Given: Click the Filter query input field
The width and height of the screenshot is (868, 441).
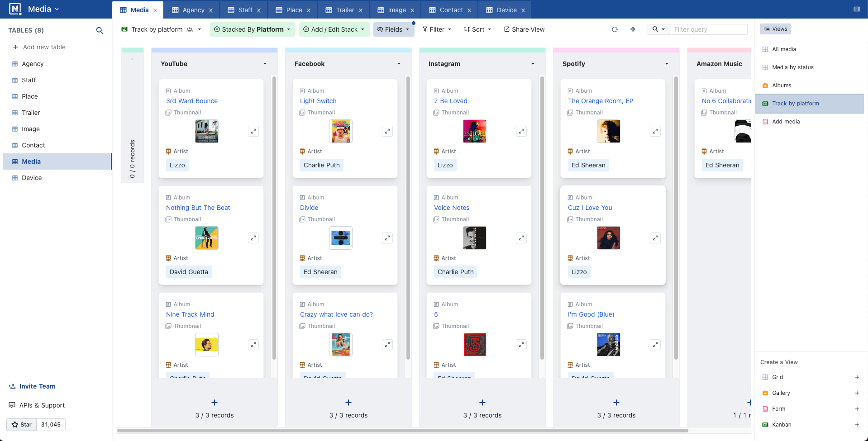Looking at the screenshot, I should [x=709, y=29].
